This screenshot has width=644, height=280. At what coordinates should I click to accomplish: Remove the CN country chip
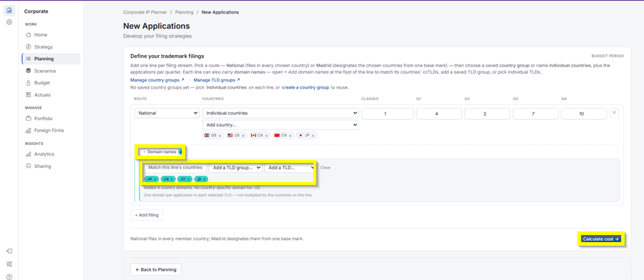[290, 136]
